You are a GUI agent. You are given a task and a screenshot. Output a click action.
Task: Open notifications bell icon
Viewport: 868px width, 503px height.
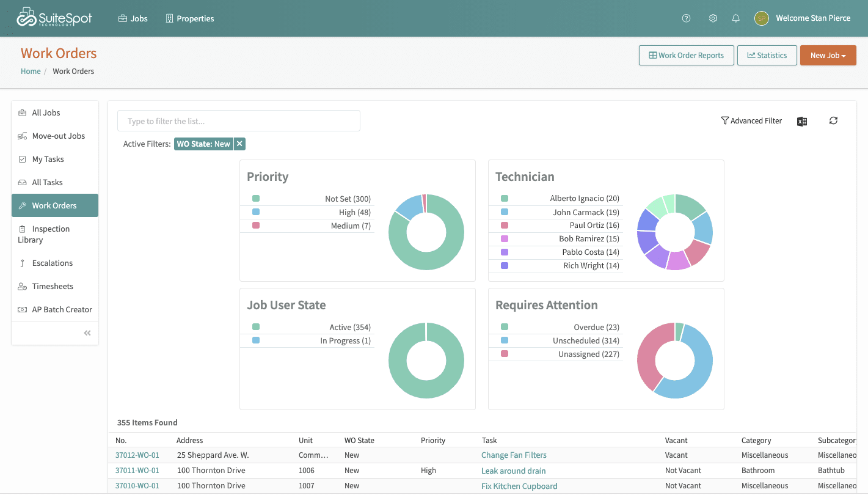(736, 18)
